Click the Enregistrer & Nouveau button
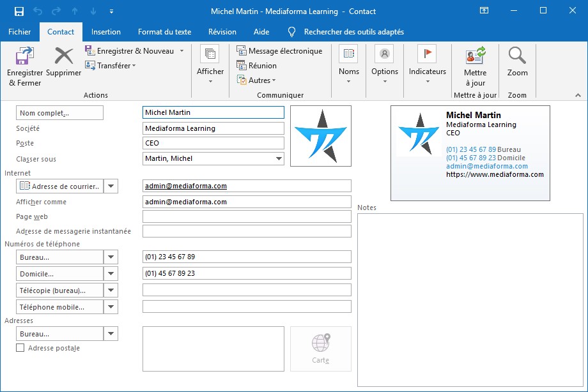588x392 pixels. tap(134, 51)
